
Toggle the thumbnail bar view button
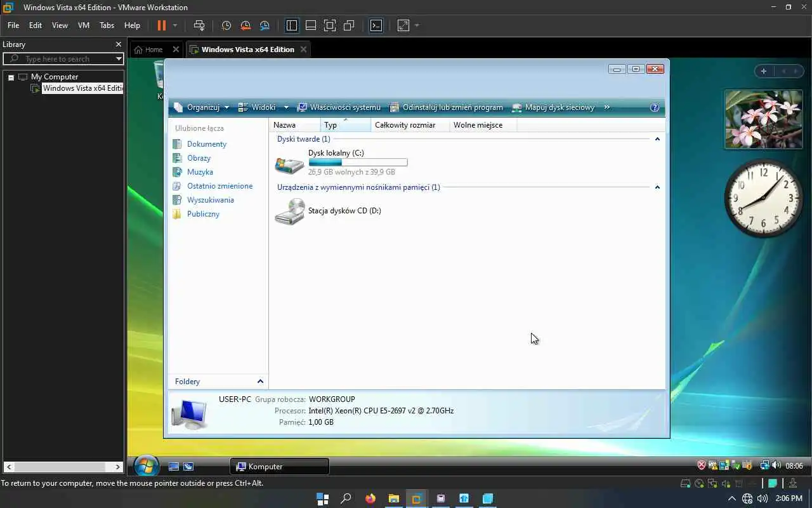311,25
